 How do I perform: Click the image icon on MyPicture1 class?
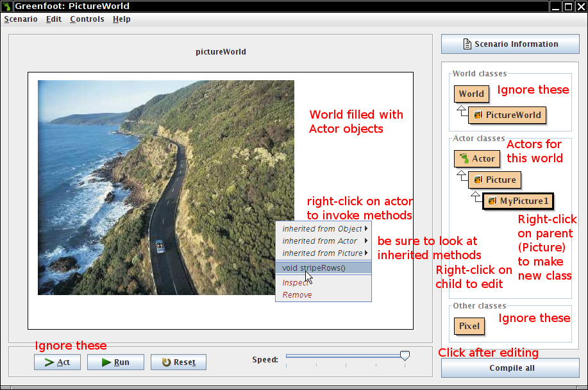point(492,201)
